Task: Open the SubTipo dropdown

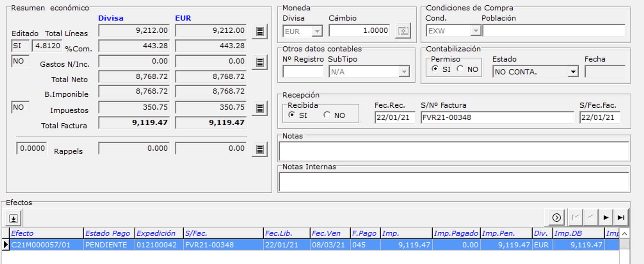Action: tap(404, 72)
